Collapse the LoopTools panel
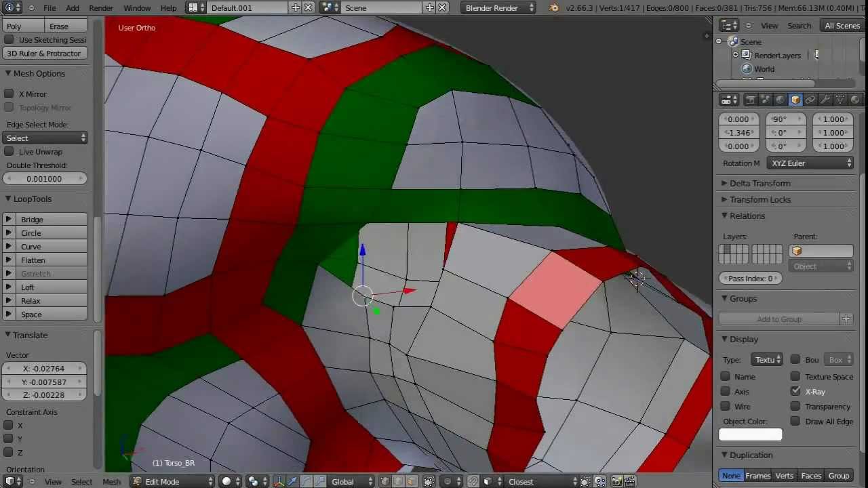Viewport: 868px width, 488px height. [x=32, y=199]
